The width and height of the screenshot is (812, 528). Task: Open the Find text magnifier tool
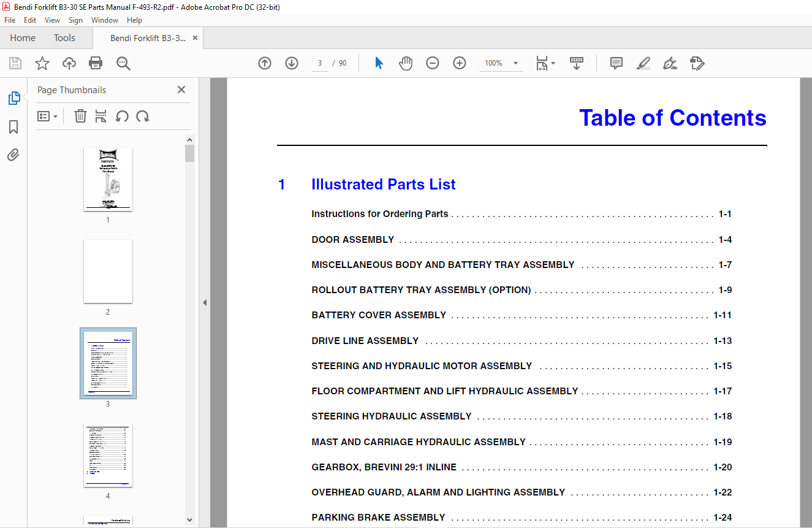(x=123, y=63)
